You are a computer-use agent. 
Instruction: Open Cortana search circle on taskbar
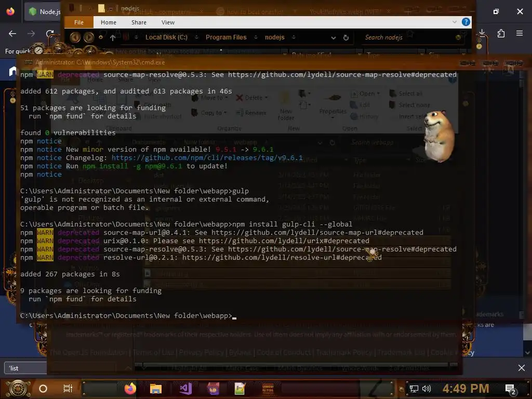pos(43,389)
